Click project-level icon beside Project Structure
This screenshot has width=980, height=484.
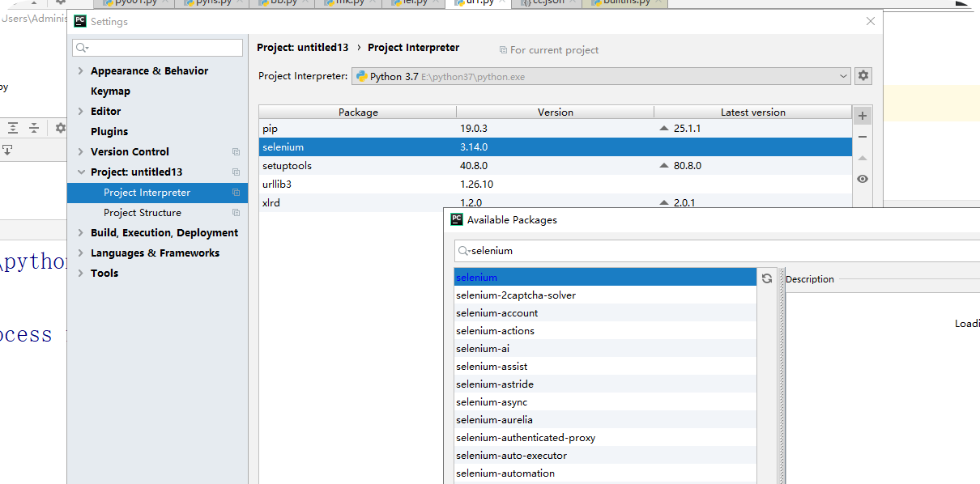click(x=236, y=213)
